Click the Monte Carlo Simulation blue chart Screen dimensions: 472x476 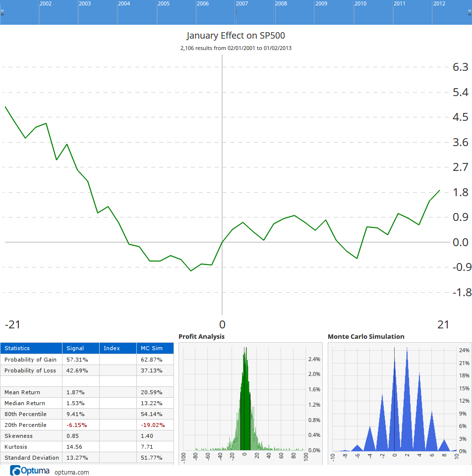(399, 404)
